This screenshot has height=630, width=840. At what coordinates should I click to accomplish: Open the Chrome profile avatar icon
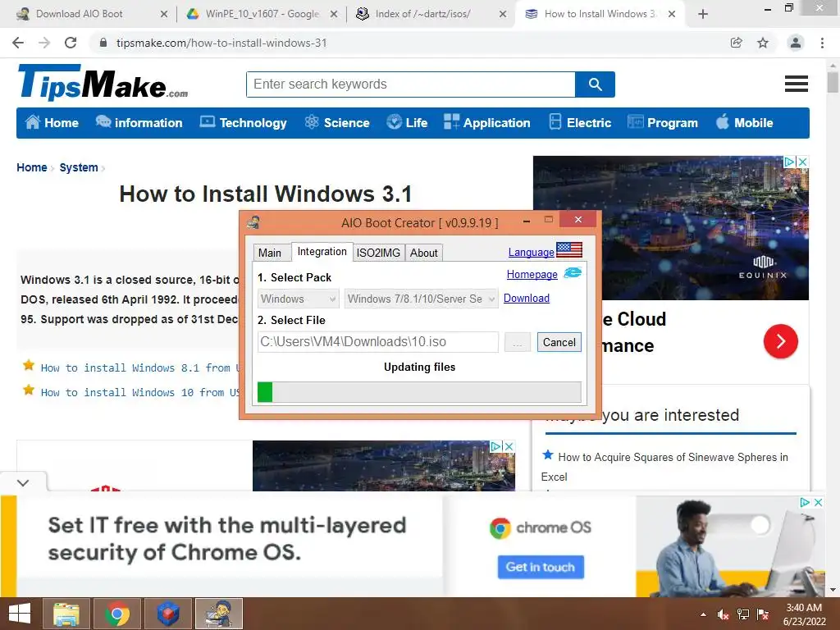pos(796,43)
